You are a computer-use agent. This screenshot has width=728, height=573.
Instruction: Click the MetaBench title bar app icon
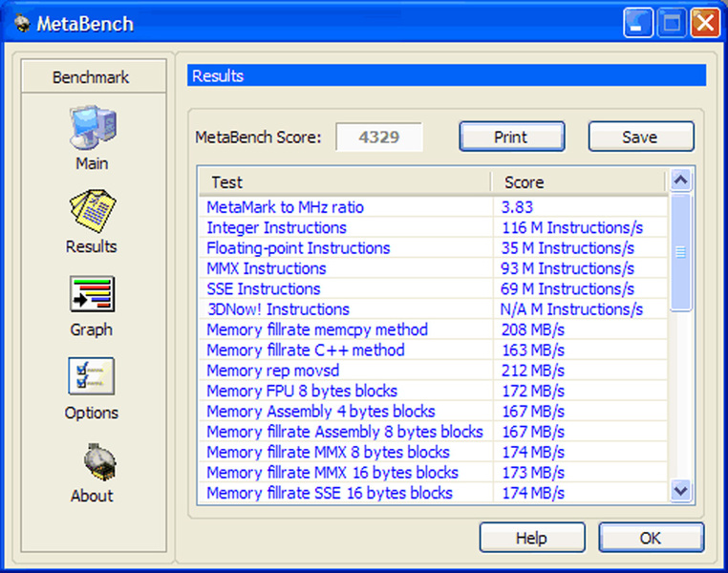coord(21,23)
